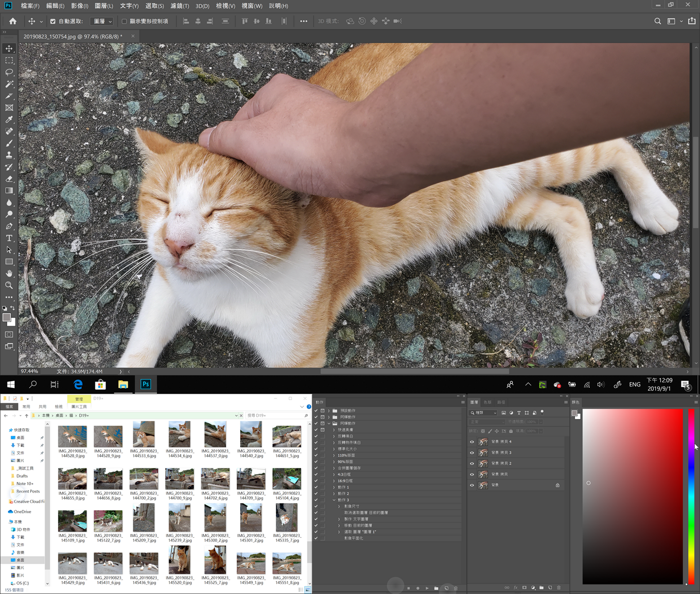Select the Horizontal Type tool

[9, 238]
